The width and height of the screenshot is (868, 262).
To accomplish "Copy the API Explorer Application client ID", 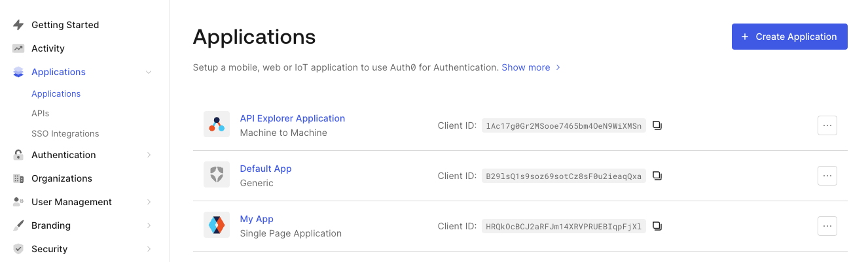I will [657, 125].
